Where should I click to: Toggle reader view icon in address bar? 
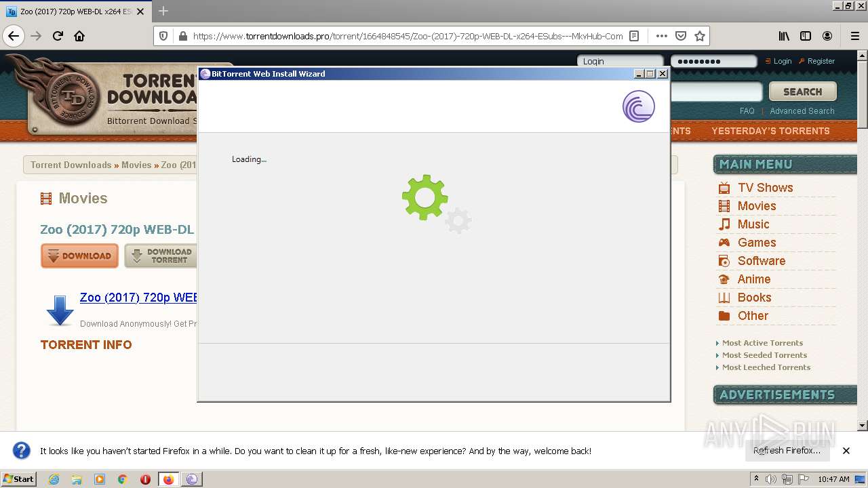click(x=634, y=36)
